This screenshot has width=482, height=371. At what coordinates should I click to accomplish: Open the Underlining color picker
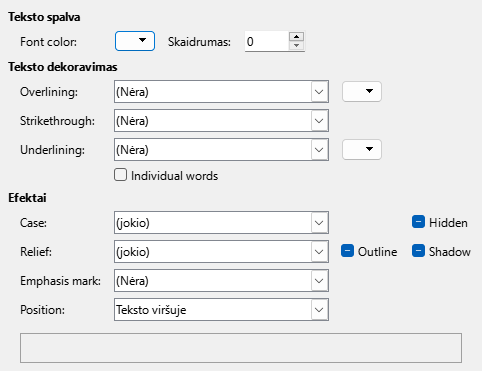pyautogui.click(x=362, y=149)
